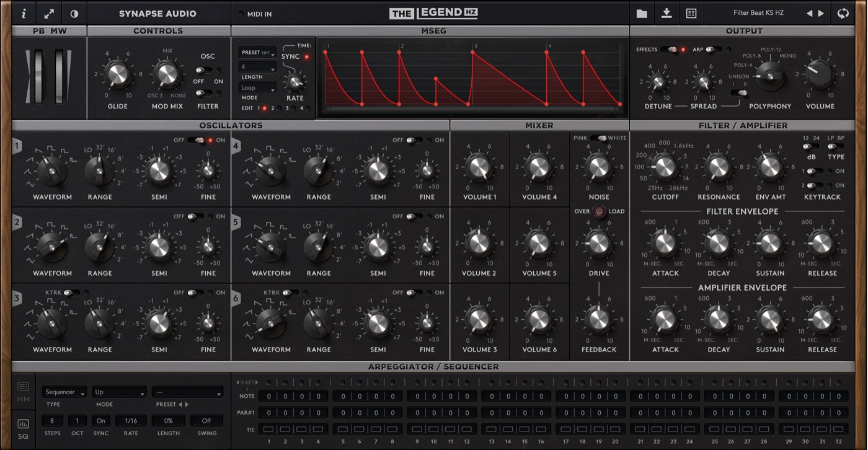Open the MM panel icon

click(23, 391)
